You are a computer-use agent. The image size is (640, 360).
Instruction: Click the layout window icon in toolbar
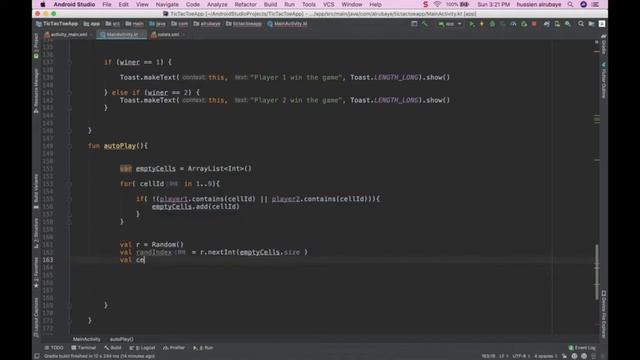(x=414, y=24)
